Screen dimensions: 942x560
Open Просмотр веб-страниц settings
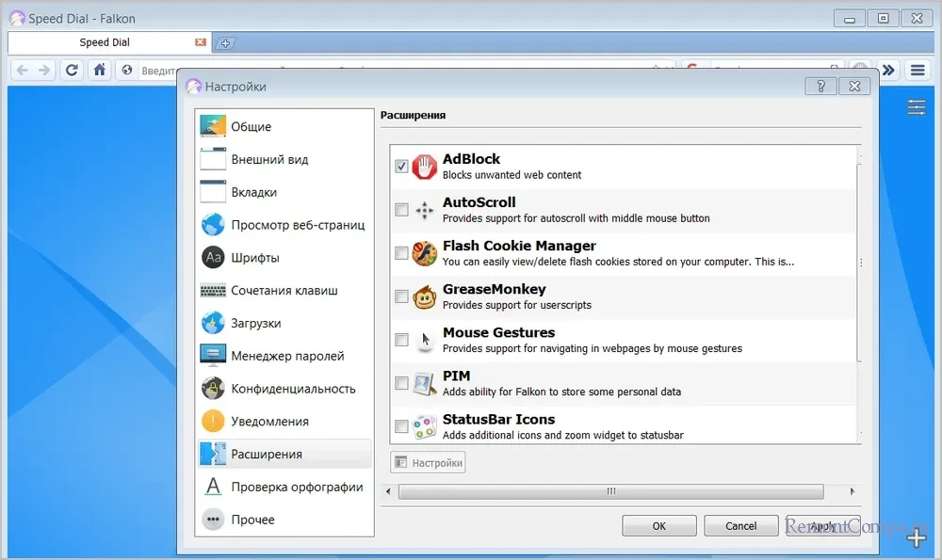(x=284, y=225)
